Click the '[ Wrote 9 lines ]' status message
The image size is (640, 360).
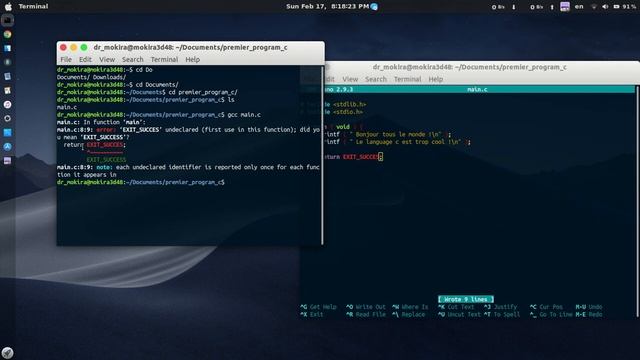click(466, 299)
